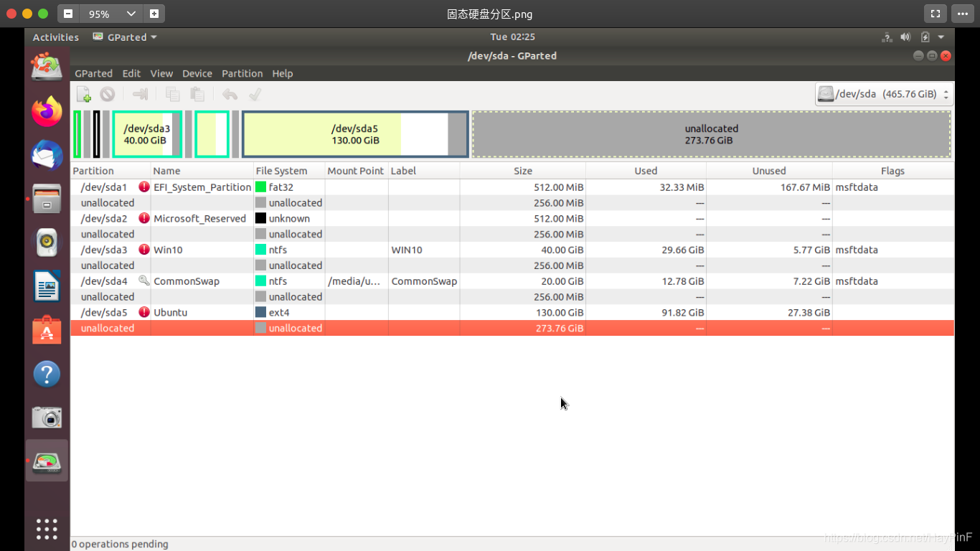This screenshot has height=551, width=980.
Task: Click the Undo last operation icon
Action: [x=230, y=94]
